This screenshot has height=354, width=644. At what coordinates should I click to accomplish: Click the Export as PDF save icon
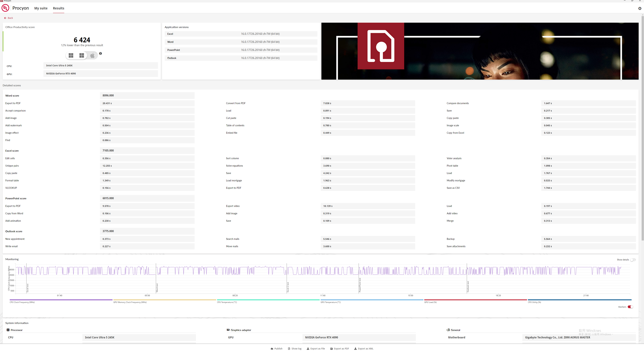click(331, 349)
